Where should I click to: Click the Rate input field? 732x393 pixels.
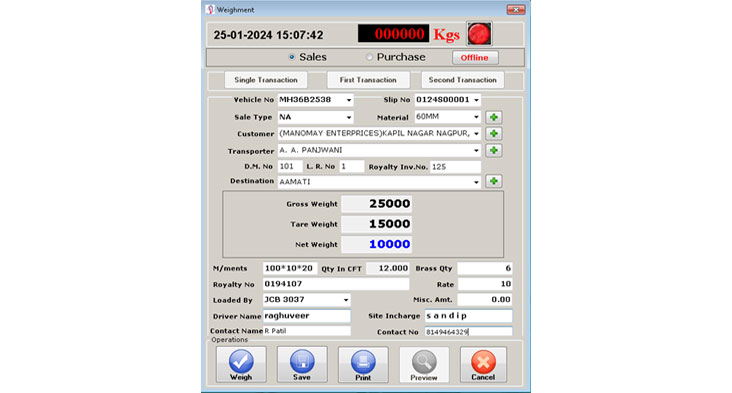485,284
